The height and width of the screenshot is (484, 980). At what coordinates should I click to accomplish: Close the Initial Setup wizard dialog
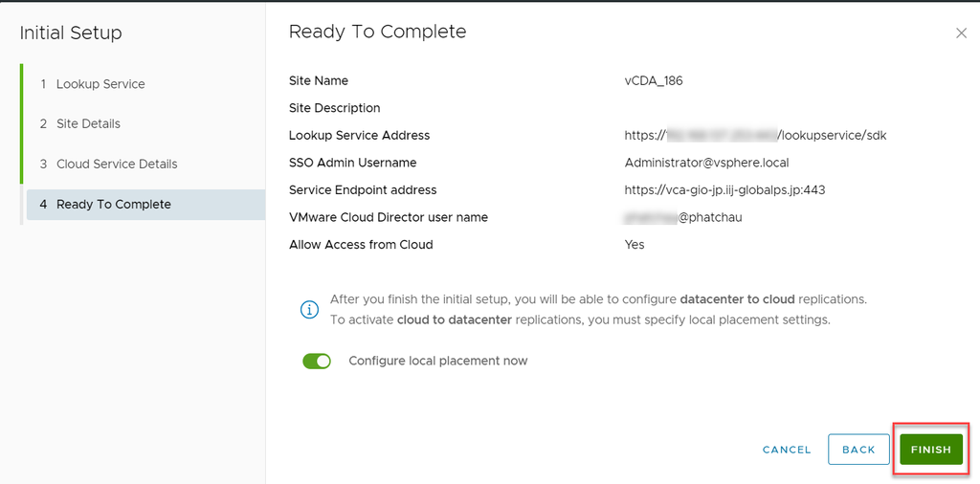[961, 33]
